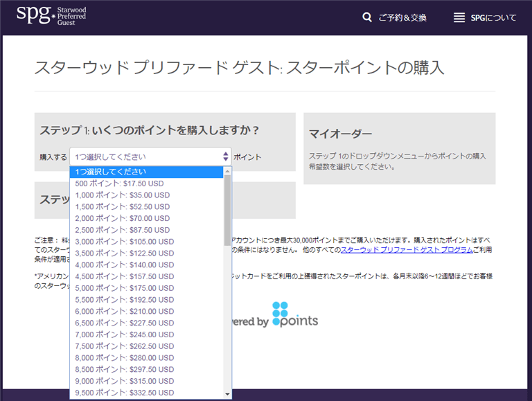Click the Points.com logo

point(295,314)
